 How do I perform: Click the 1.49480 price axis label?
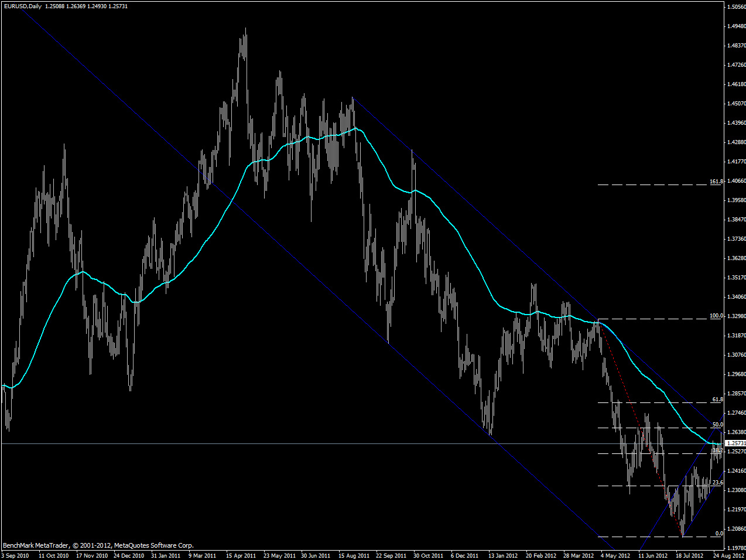736,26
